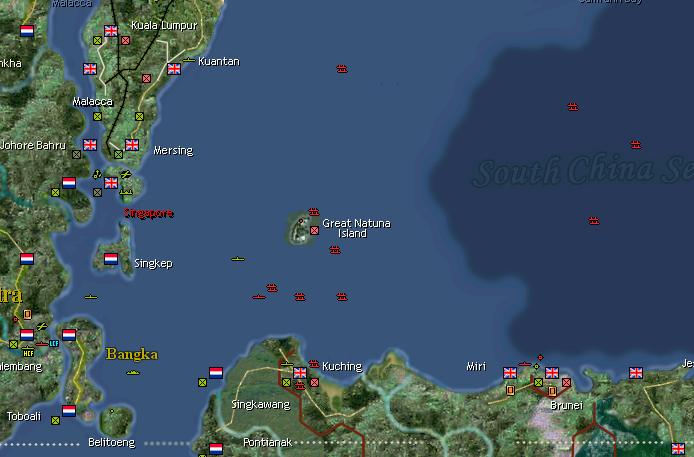This screenshot has height=457, width=694.
Task: Select the British flag base at Kuala Lumpur
Action: pyautogui.click(x=111, y=31)
